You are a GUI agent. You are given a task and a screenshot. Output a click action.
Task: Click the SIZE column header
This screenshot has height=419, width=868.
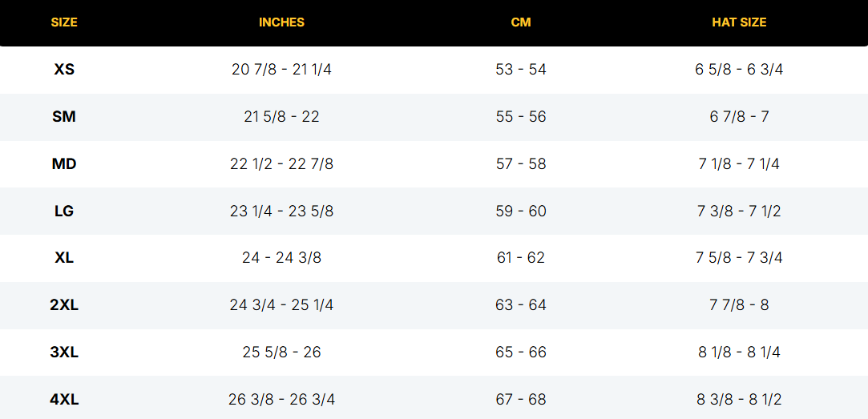coord(64,22)
